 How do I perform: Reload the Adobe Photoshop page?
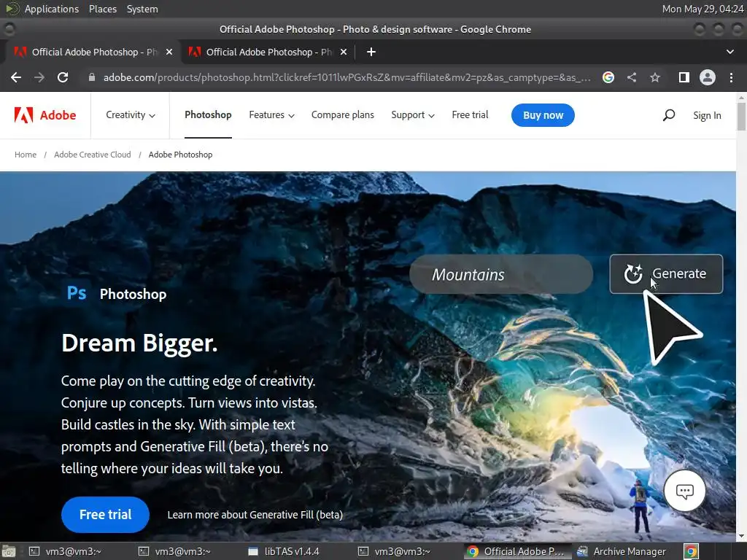(63, 77)
